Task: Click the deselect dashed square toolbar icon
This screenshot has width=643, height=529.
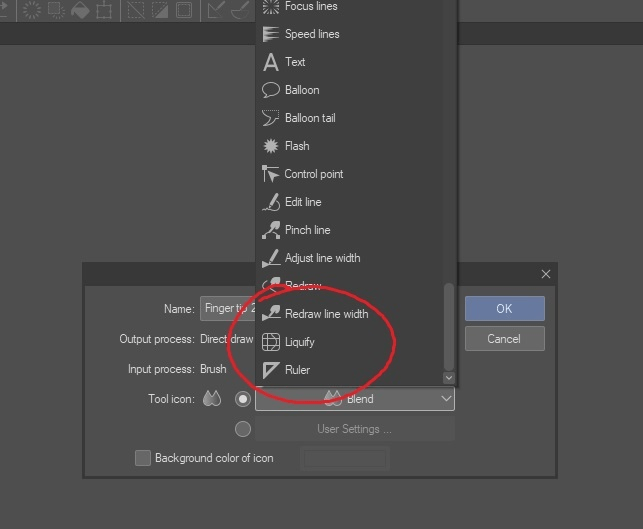Action: tap(136, 10)
